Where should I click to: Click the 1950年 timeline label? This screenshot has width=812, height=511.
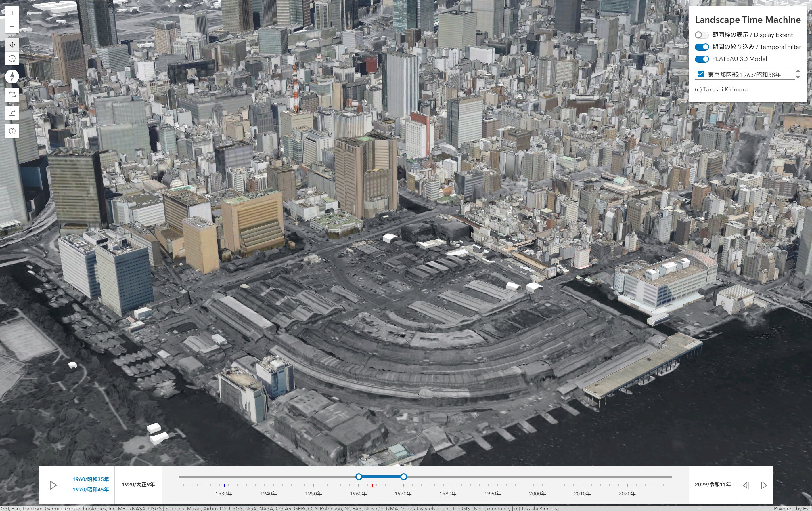pos(314,493)
